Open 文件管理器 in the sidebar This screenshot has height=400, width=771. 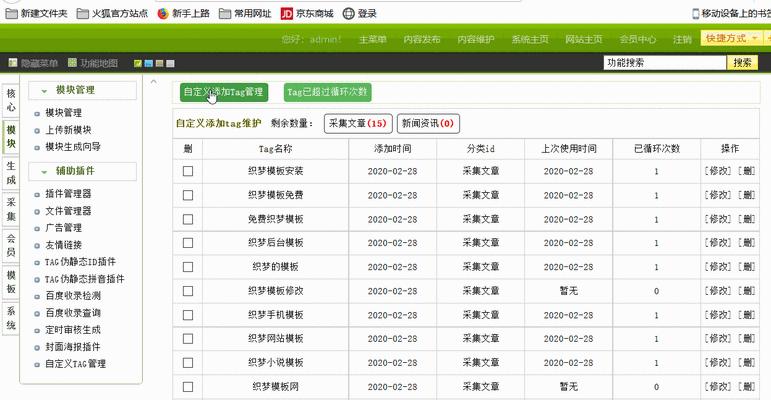tap(68, 211)
